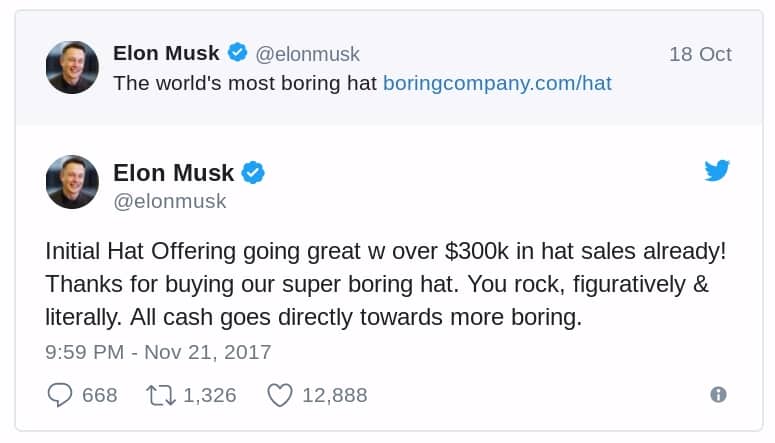Image resolution: width=775 pixels, height=443 pixels.
Task: Click the main tweet profile avatar
Action: tap(72, 182)
